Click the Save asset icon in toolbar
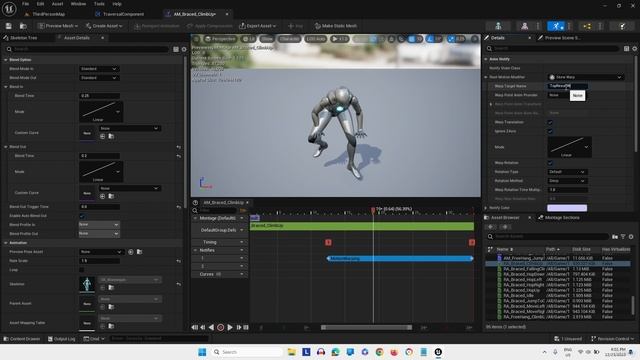 pos(9,26)
